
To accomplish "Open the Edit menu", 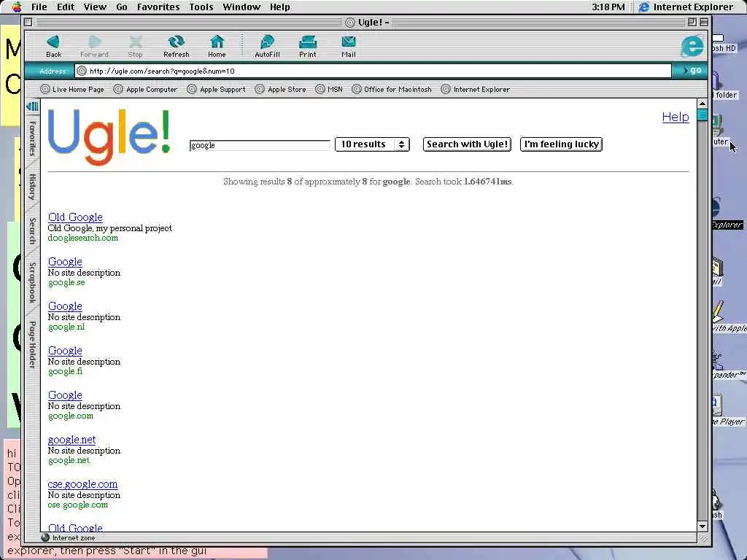I will click(x=66, y=7).
